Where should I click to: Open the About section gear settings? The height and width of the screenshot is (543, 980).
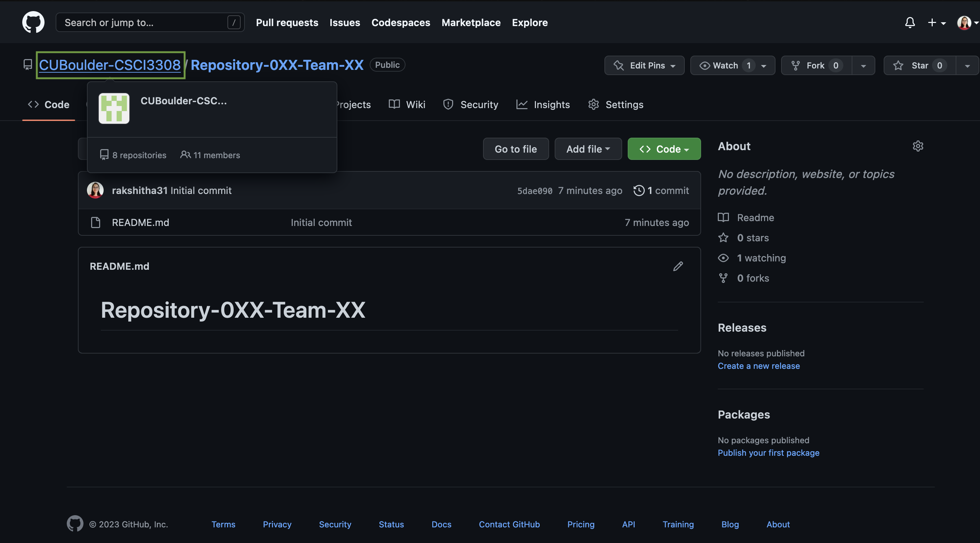pyautogui.click(x=918, y=146)
